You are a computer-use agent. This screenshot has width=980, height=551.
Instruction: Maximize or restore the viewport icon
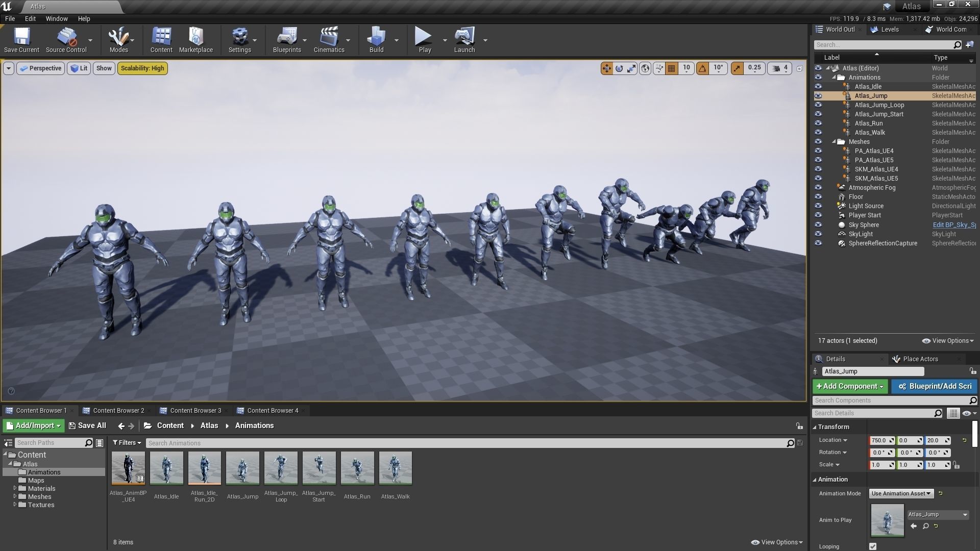point(800,68)
